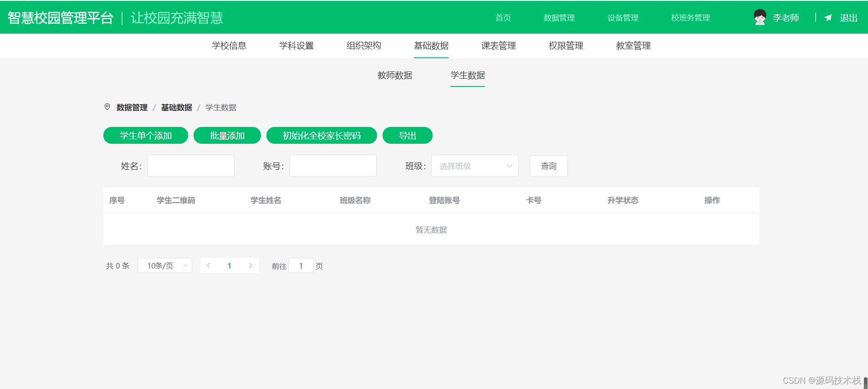Click the 序号 column header
The height and width of the screenshot is (389, 868).
(x=117, y=200)
